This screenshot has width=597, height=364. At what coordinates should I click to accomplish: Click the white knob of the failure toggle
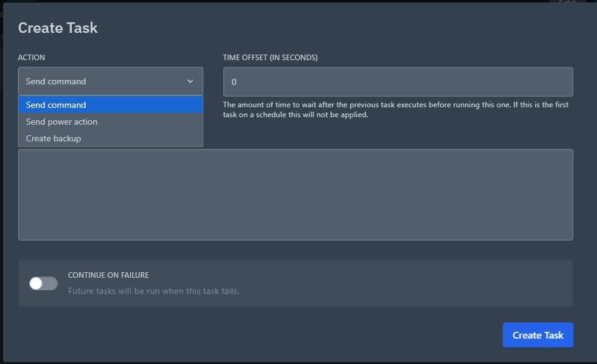(36, 283)
